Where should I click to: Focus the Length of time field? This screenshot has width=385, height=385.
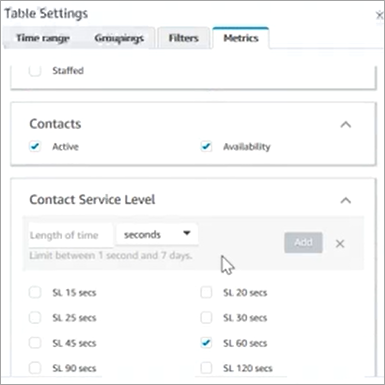point(71,235)
